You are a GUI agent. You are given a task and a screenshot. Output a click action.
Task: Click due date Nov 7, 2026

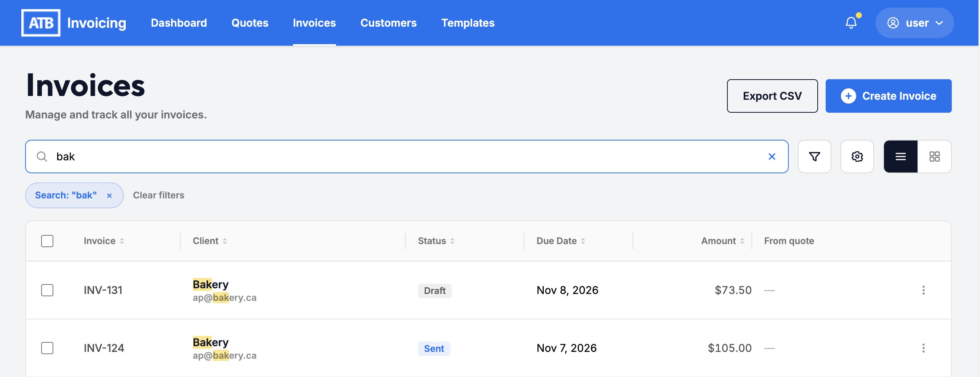coord(567,348)
